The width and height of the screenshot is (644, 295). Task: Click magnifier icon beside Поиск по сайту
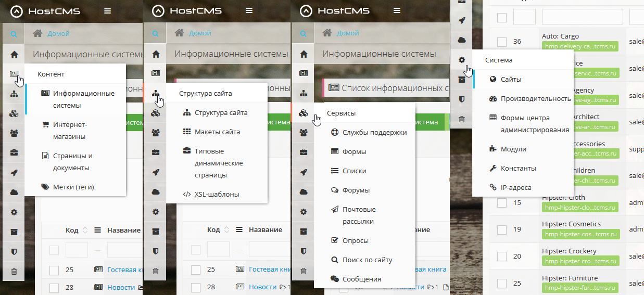click(335, 260)
